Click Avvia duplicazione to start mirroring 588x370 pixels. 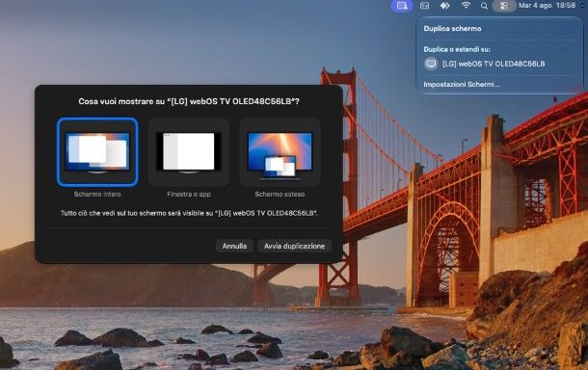point(294,246)
